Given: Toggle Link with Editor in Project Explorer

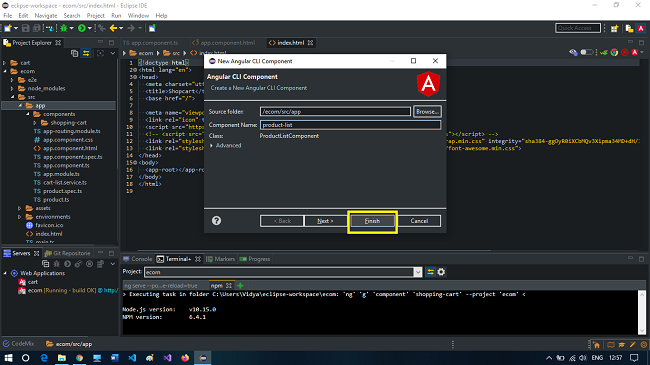Looking at the screenshot, I should (86, 53).
